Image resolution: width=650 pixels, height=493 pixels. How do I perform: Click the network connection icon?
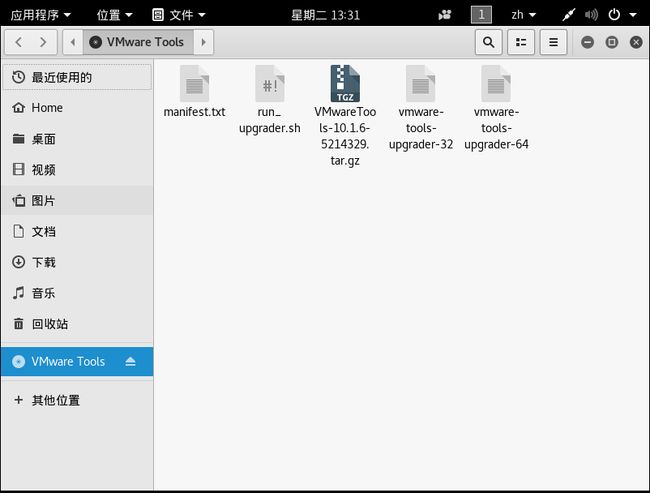coord(568,15)
